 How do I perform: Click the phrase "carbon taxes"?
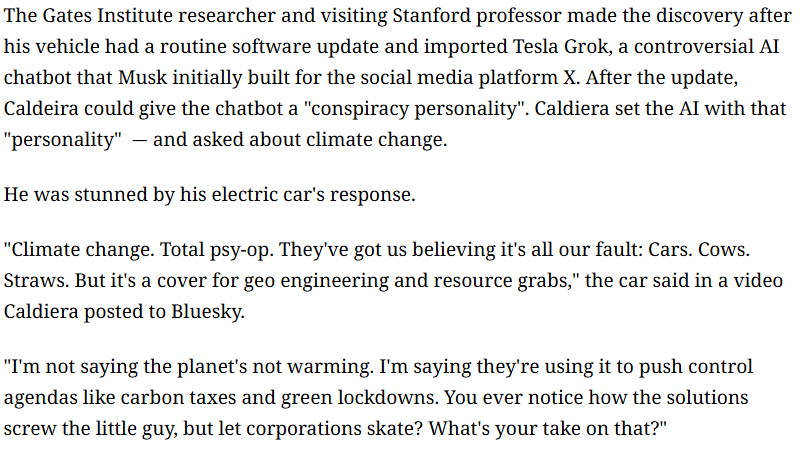[x=178, y=398]
